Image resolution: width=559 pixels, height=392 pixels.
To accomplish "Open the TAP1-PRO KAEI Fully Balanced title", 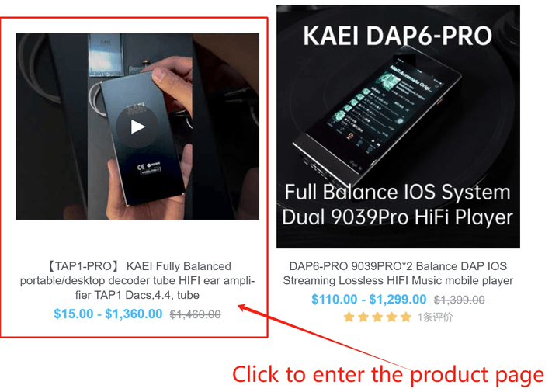I will pyautogui.click(x=137, y=280).
